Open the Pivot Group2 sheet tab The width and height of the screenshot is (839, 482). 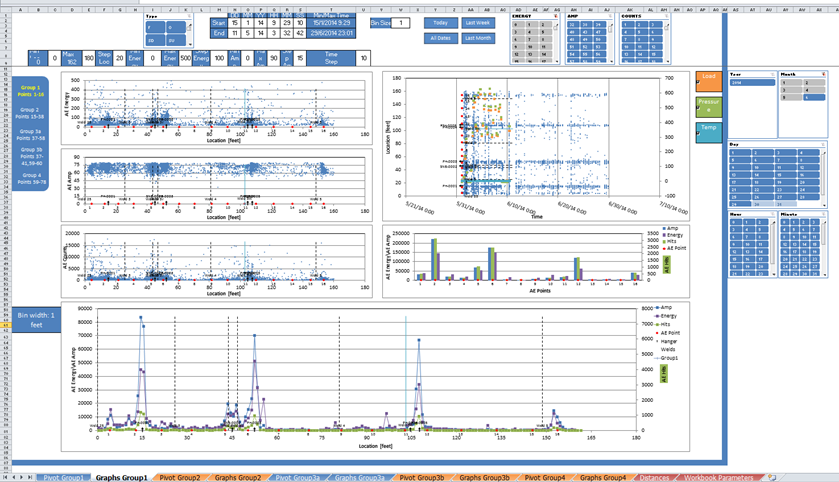[180, 478]
